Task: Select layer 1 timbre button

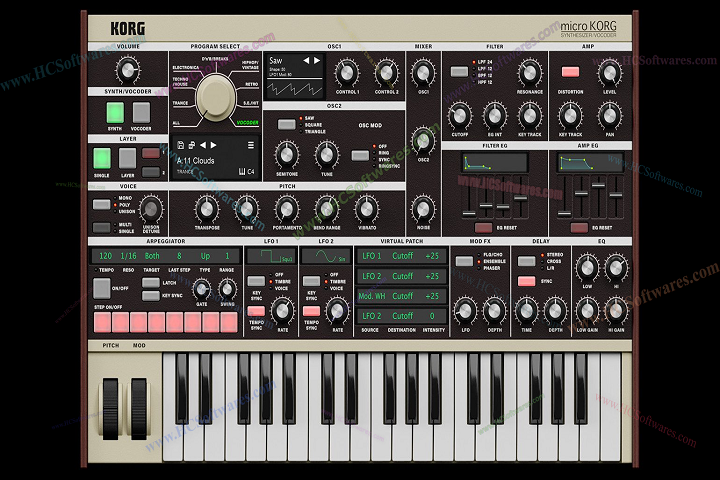Action: coord(151,153)
